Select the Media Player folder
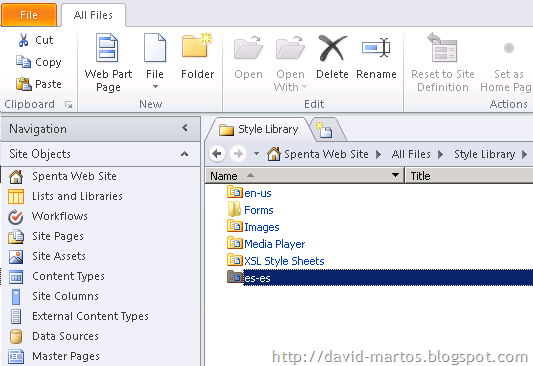 click(274, 244)
